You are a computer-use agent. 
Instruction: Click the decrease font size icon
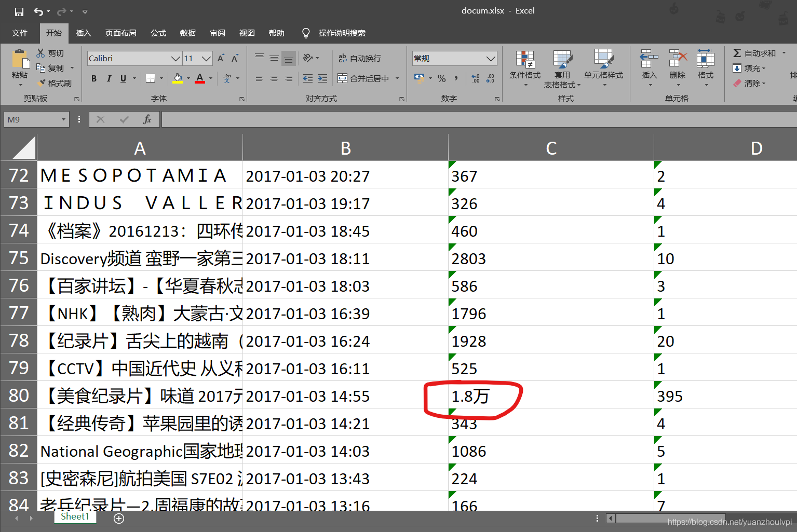(235, 58)
